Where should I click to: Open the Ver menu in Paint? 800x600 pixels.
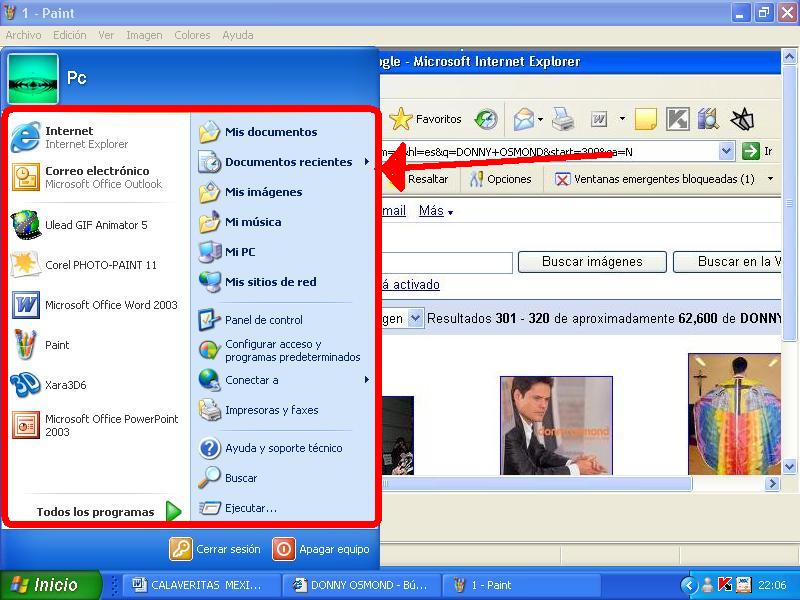[106, 35]
